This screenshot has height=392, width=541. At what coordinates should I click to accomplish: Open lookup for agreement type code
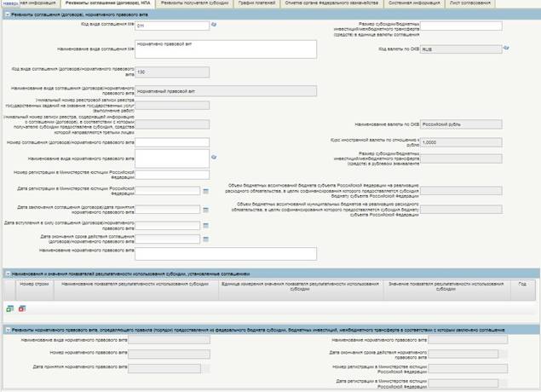pos(214,26)
